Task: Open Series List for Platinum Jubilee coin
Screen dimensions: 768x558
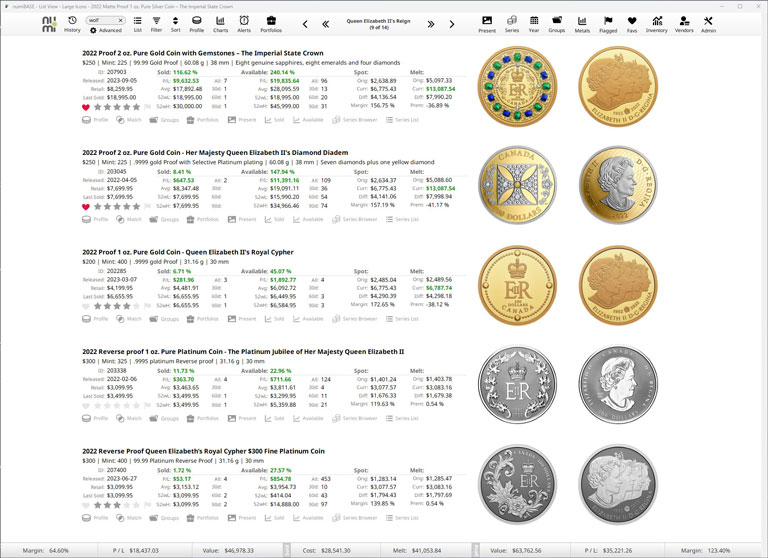Action: [x=402, y=418]
